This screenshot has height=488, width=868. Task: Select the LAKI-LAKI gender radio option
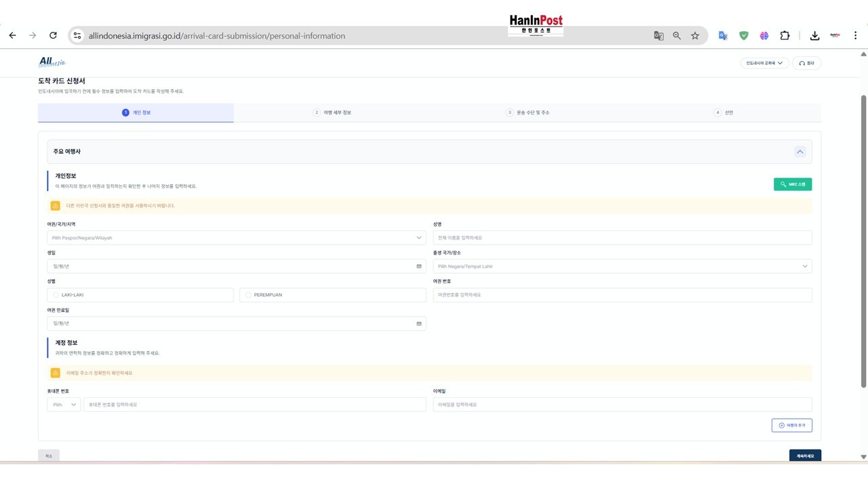click(x=56, y=295)
